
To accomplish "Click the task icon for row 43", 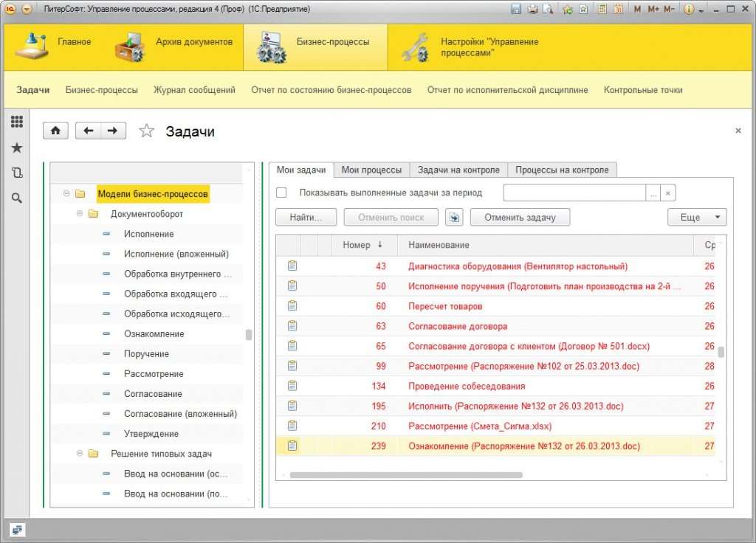I will tap(292, 266).
